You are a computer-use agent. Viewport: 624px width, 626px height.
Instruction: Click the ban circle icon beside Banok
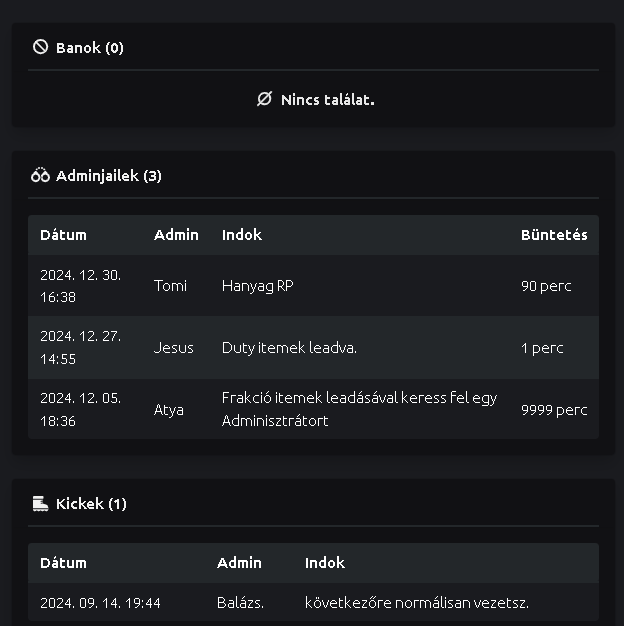(x=40, y=47)
